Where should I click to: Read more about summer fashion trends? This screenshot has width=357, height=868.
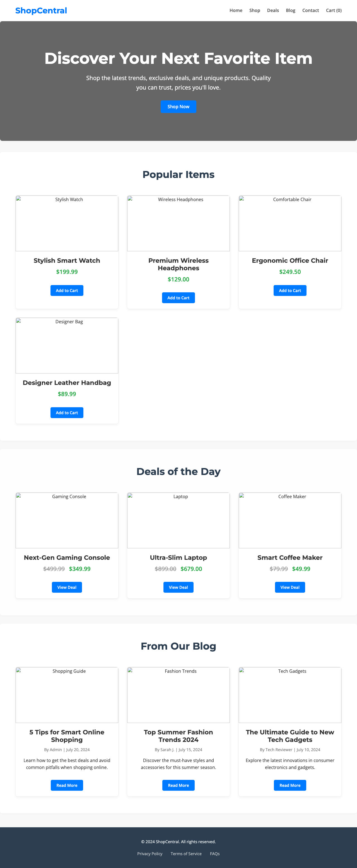tap(178, 785)
